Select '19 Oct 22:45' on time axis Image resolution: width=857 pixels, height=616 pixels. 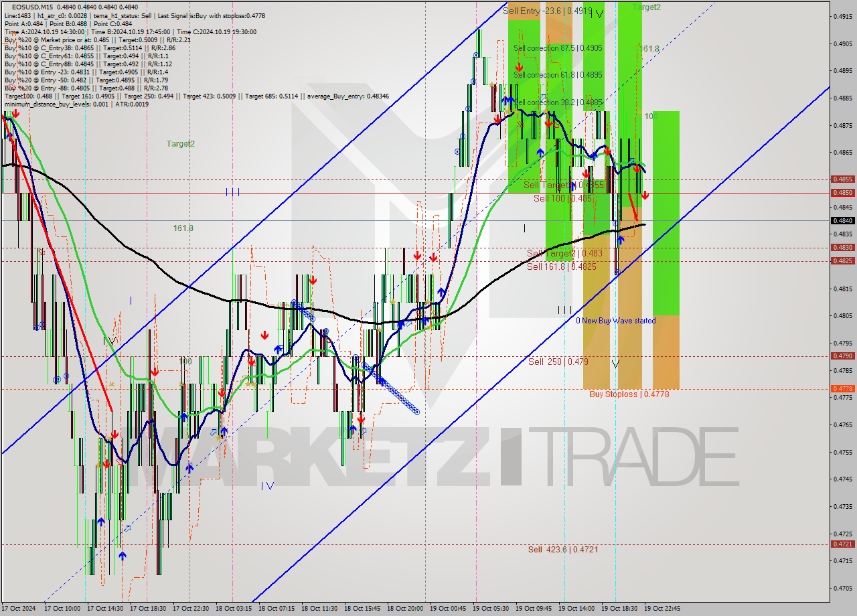tap(661, 609)
